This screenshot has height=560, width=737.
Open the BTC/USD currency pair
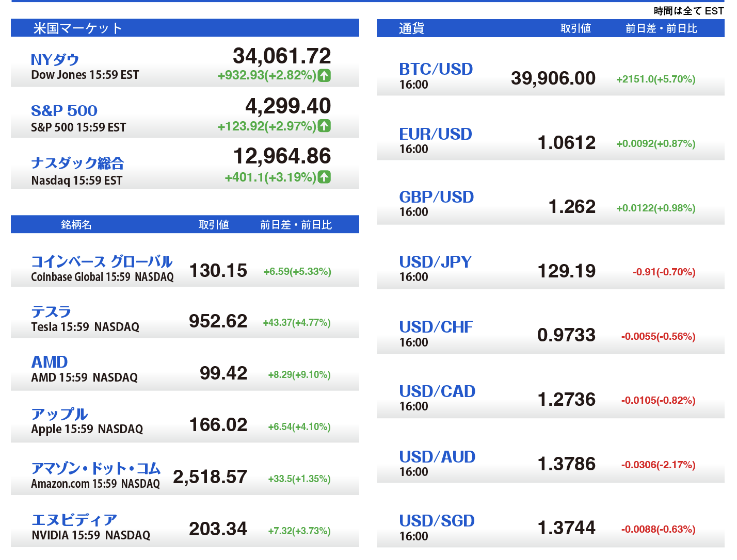tap(436, 69)
